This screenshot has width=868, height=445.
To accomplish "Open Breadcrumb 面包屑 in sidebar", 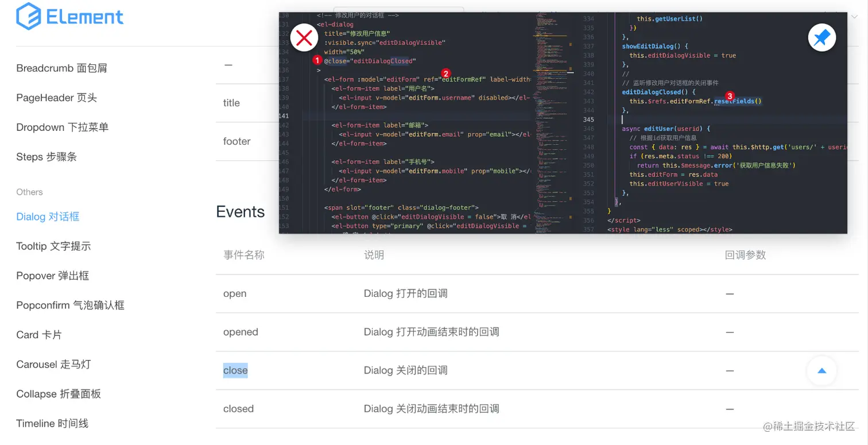I will point(62,68).
